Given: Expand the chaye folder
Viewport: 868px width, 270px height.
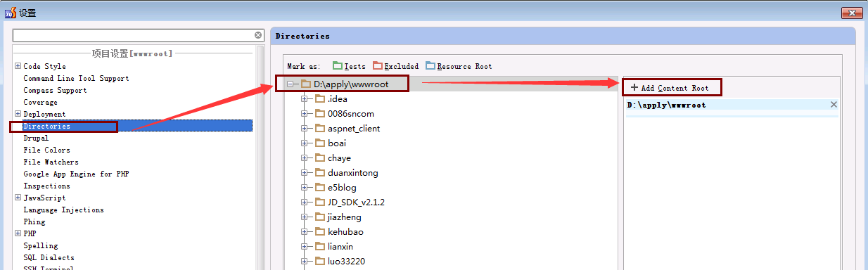Looking at the screenshot, I should tap(305, 158).
